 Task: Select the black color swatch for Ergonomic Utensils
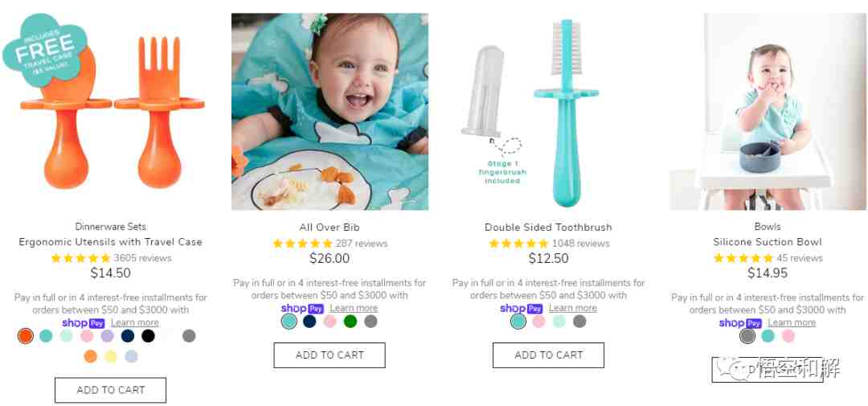tap(148, 336)
